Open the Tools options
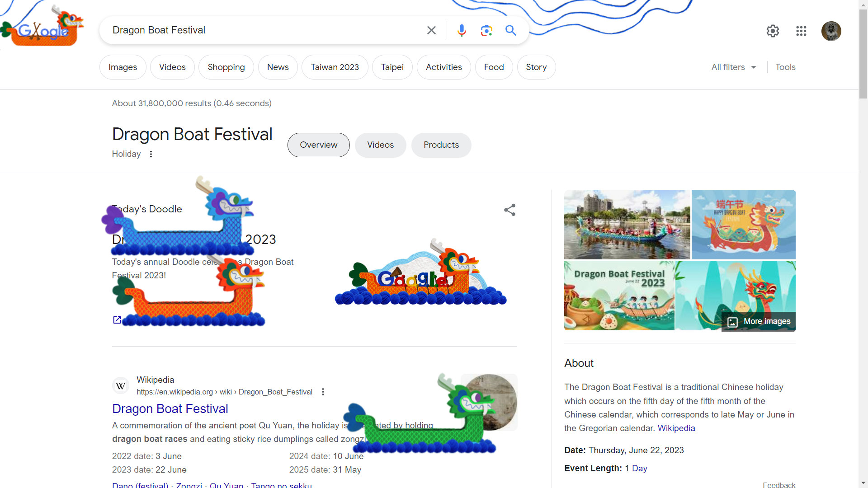This screenshot has height=488, width=868. (x=785, y=67)
